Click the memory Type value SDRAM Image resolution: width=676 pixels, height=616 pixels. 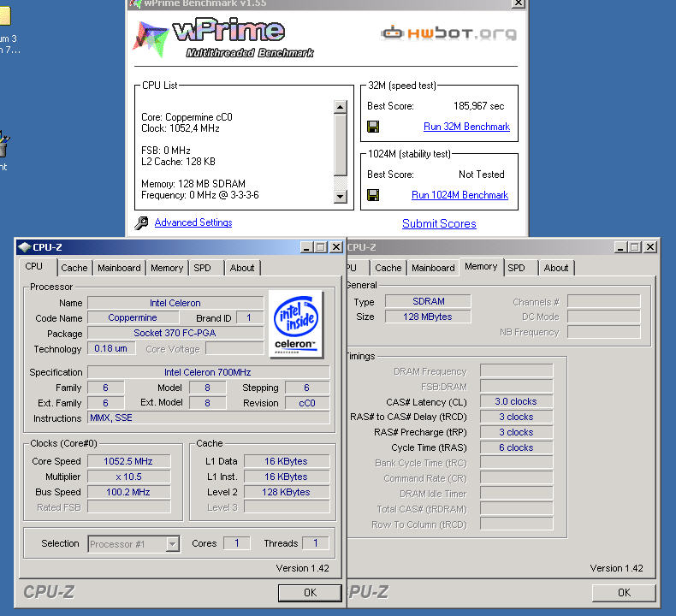tap(428, 301)
